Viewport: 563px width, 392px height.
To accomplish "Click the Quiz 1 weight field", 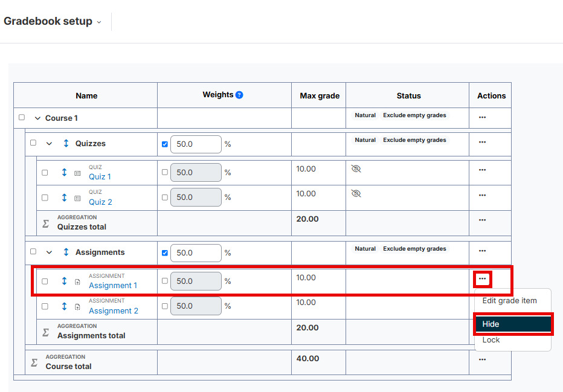I will tap(196, 172).
